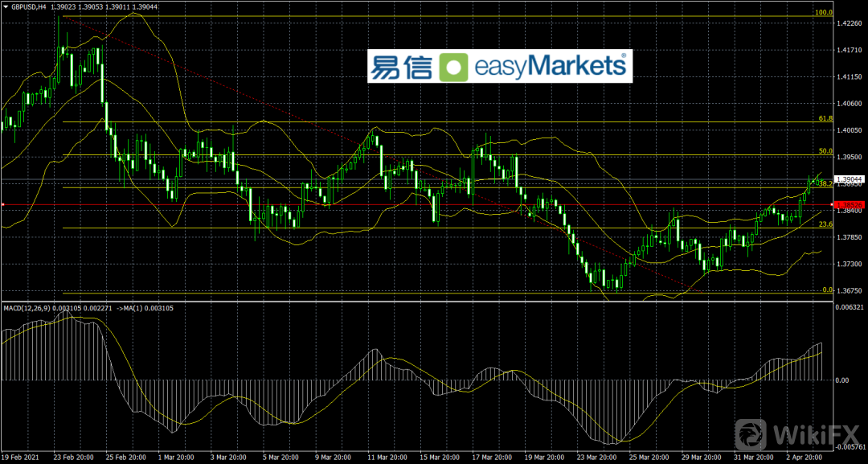
Task: Select the 50.0 Fibonacci level label
Action: 824,150
